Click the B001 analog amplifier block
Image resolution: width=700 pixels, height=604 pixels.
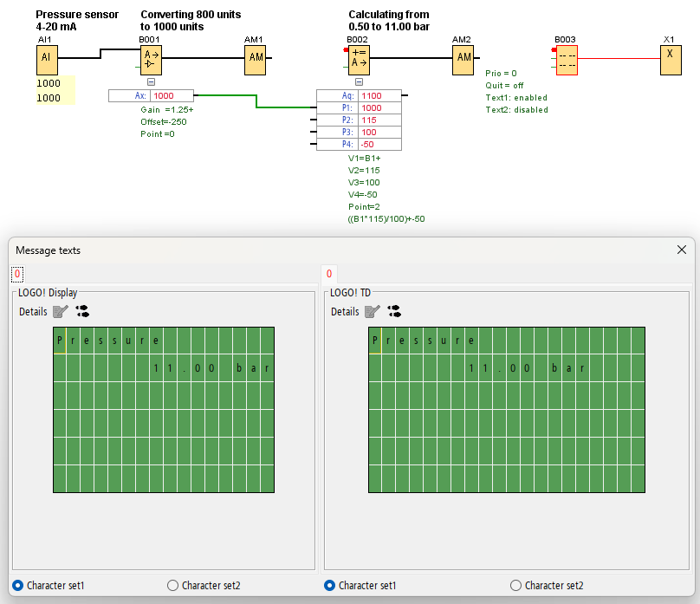click(x=152, y=59)
